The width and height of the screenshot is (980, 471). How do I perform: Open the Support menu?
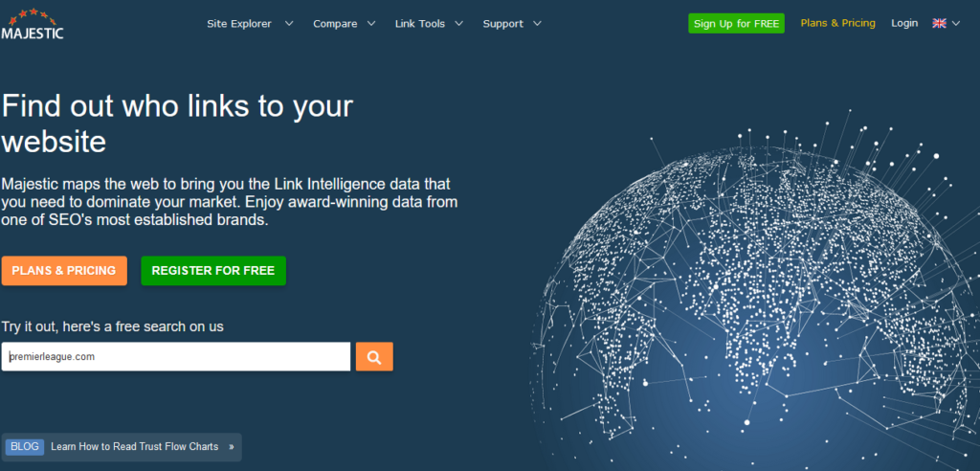(503, 24)
